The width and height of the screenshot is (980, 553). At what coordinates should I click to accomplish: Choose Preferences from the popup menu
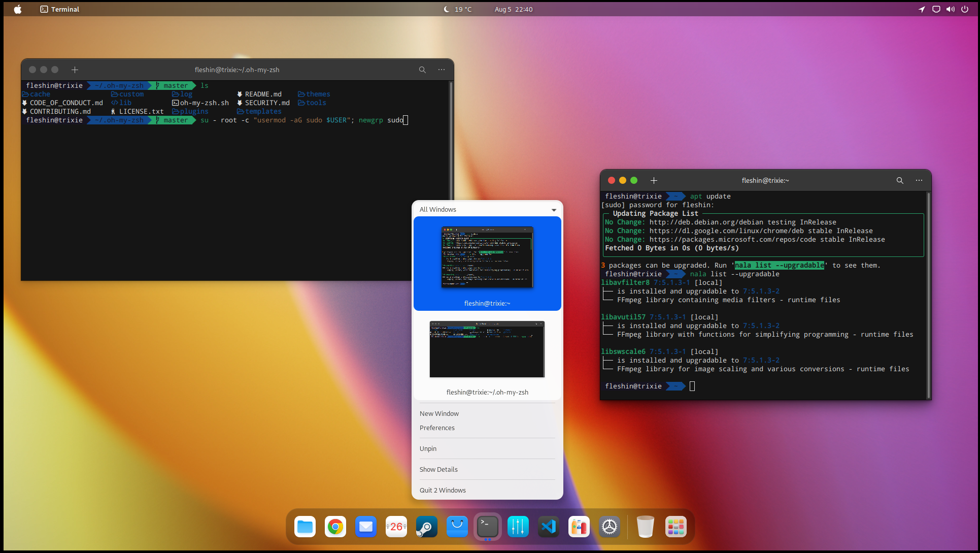coord(437,428)
